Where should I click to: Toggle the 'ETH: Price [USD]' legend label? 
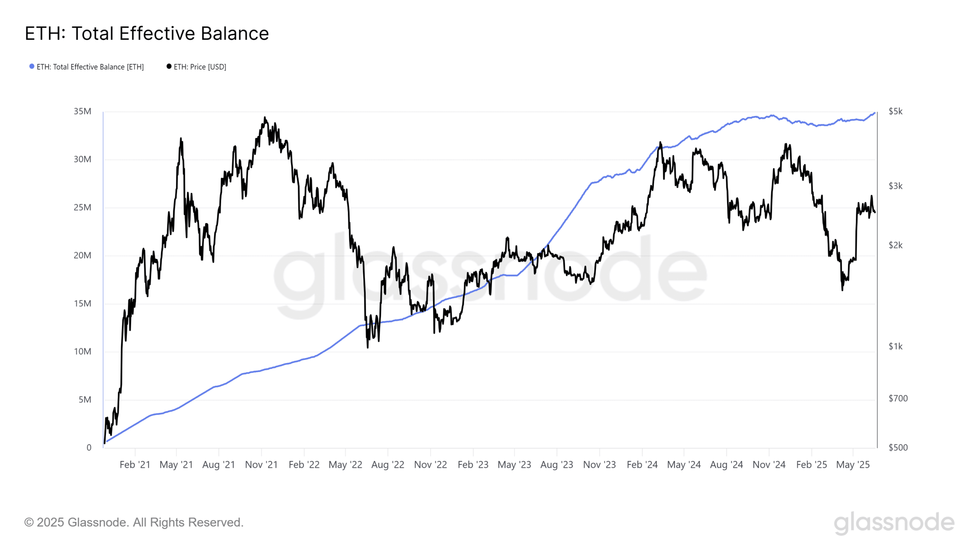tap(200, 67)
